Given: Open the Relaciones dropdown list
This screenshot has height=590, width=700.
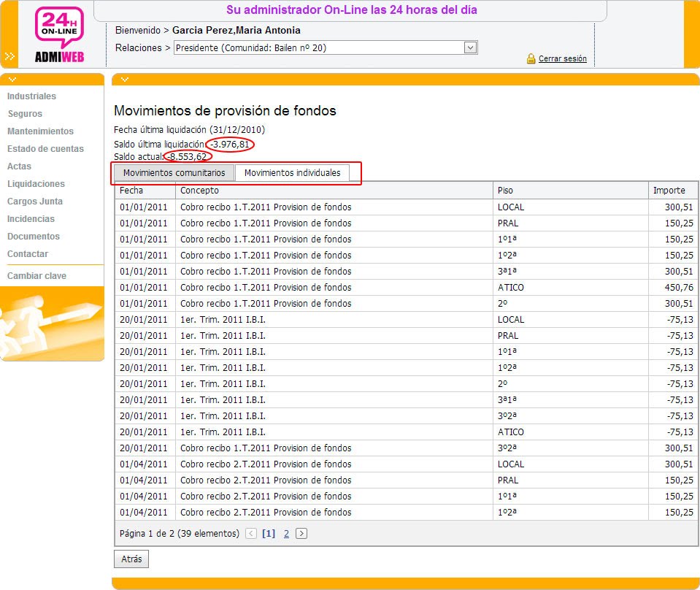Looking at the screenshot, I should (x=470, y=47).
